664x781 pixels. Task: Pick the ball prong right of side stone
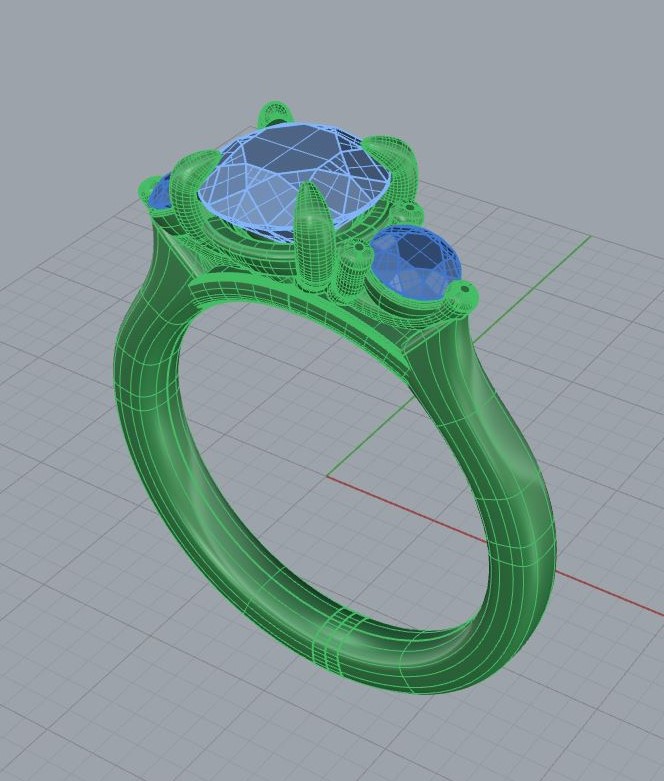coord(462,294)
